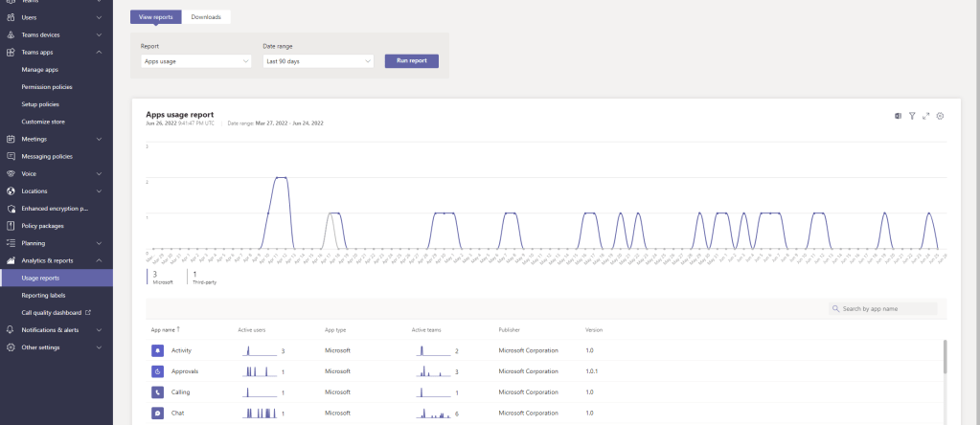Click the app table vertical scrollbar
The height and width of the screenshot is (425, 980).
point(945,358)
